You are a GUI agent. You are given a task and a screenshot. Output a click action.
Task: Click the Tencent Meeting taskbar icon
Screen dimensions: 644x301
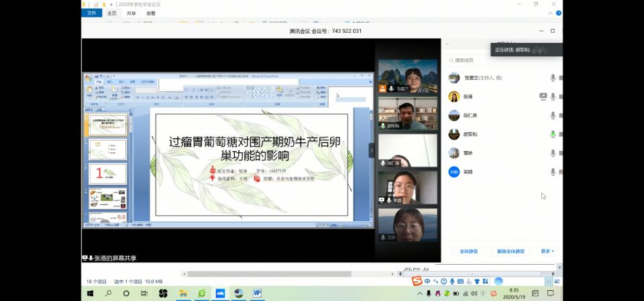pos(219,294)
